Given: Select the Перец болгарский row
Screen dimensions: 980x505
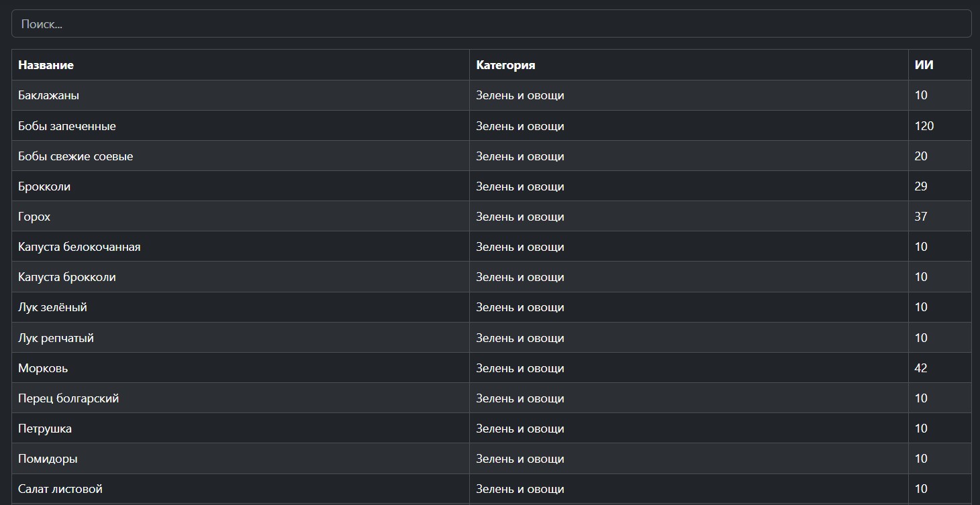Looking at the screenshot, I should (68, 398).
